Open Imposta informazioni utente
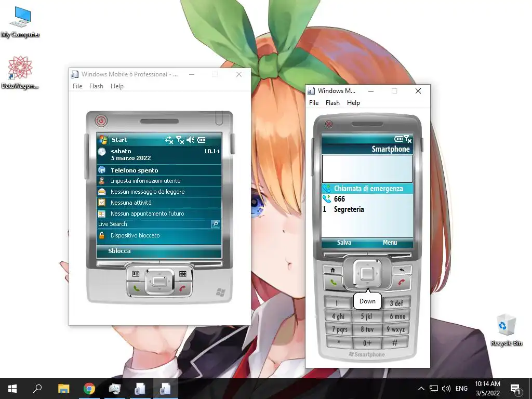 point(159,181)
